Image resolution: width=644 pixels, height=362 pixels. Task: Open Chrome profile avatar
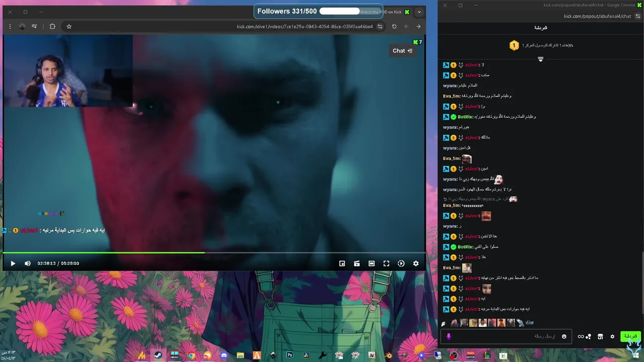click(22, 27)
